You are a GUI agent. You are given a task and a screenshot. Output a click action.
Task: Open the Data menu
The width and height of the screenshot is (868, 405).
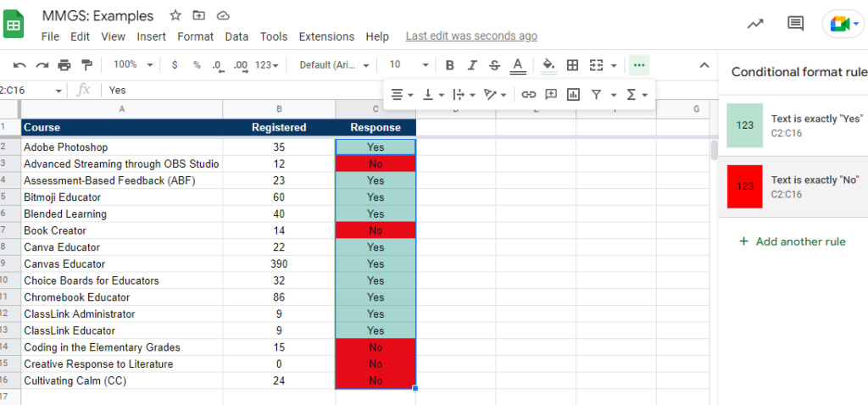[236, 36]
